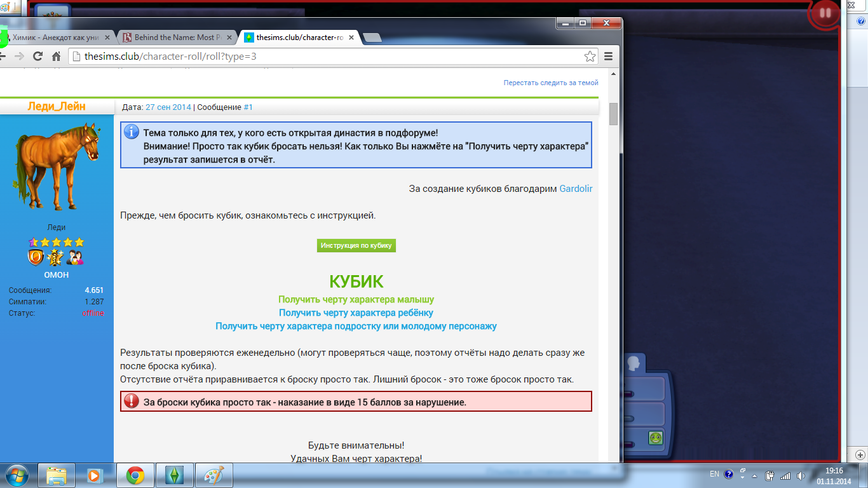Click the family award icon

coord(75,257)
